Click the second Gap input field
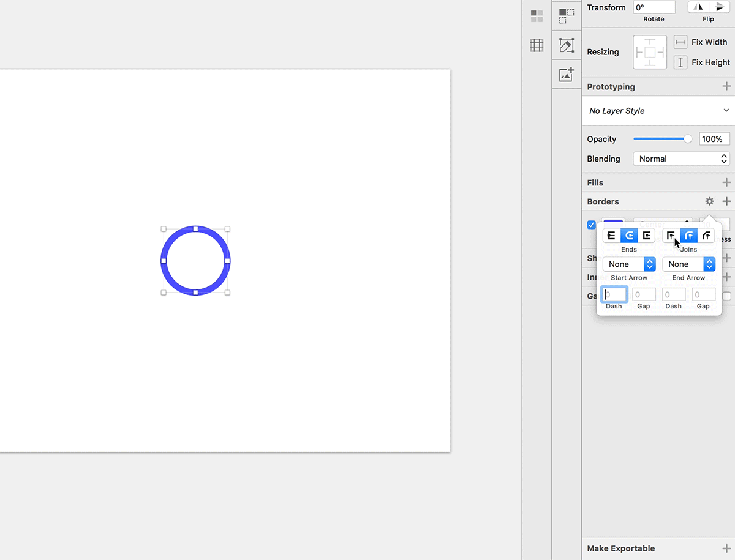 [703, 294]
